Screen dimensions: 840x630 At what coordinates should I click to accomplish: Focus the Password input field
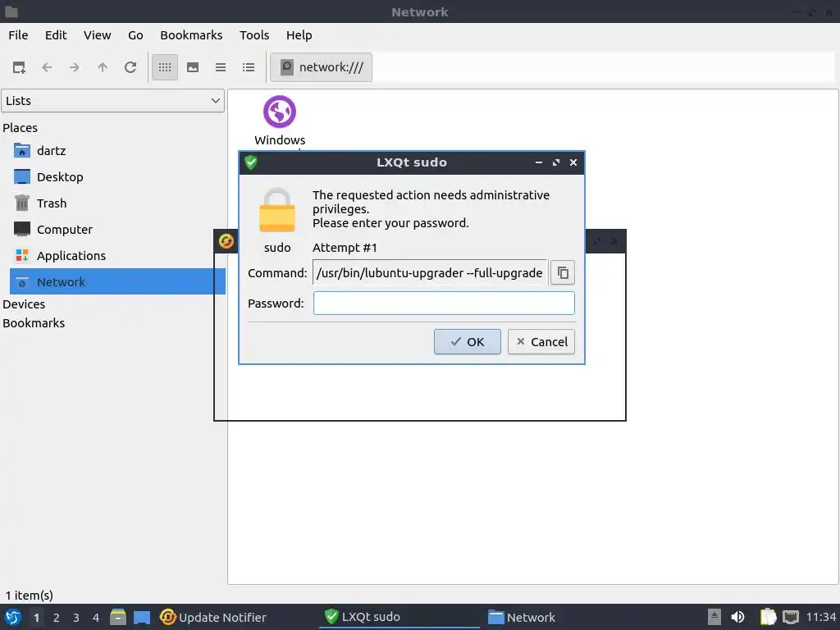pyautogui.click(x=444, y=304)
